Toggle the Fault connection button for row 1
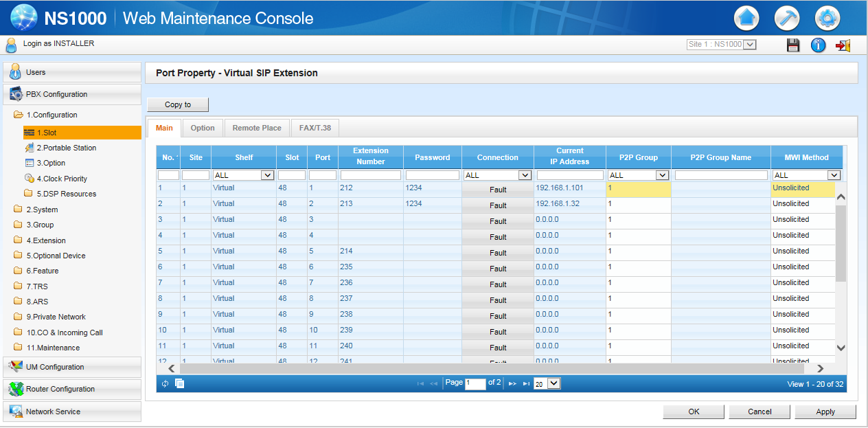Screen dimensions: 868x428 pos(498,190)
